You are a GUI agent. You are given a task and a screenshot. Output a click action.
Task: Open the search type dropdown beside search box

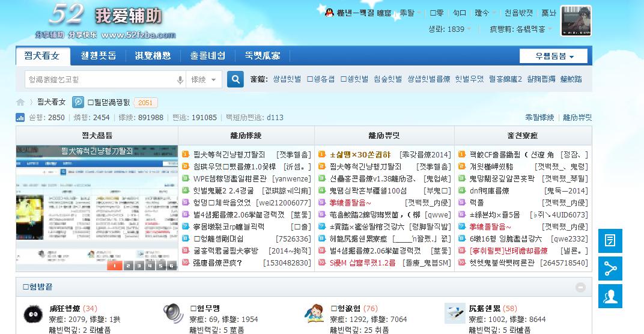(x=204, y=80)
